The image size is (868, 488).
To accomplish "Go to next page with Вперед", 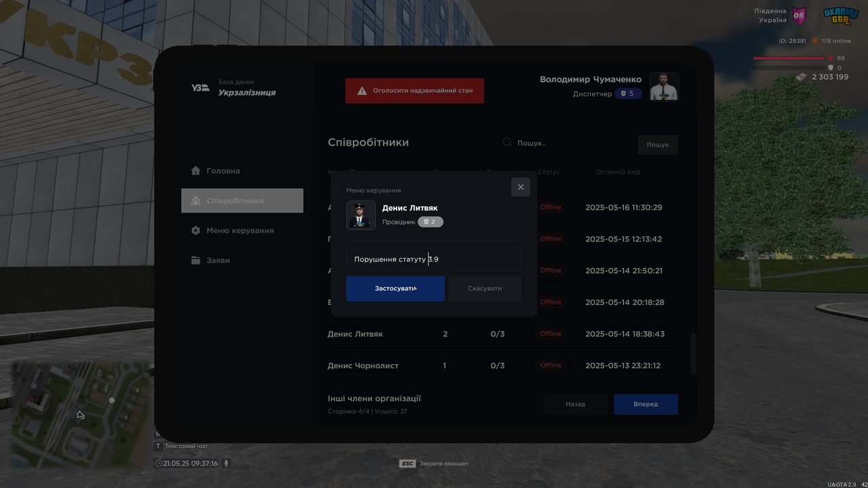I will point(646,404).
